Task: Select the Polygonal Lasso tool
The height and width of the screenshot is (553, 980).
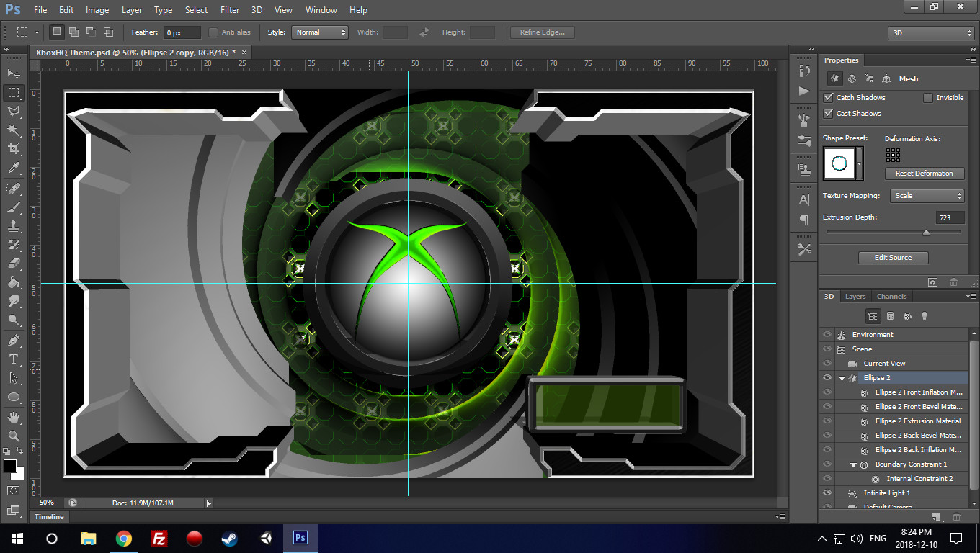Action: pos(14,112)
